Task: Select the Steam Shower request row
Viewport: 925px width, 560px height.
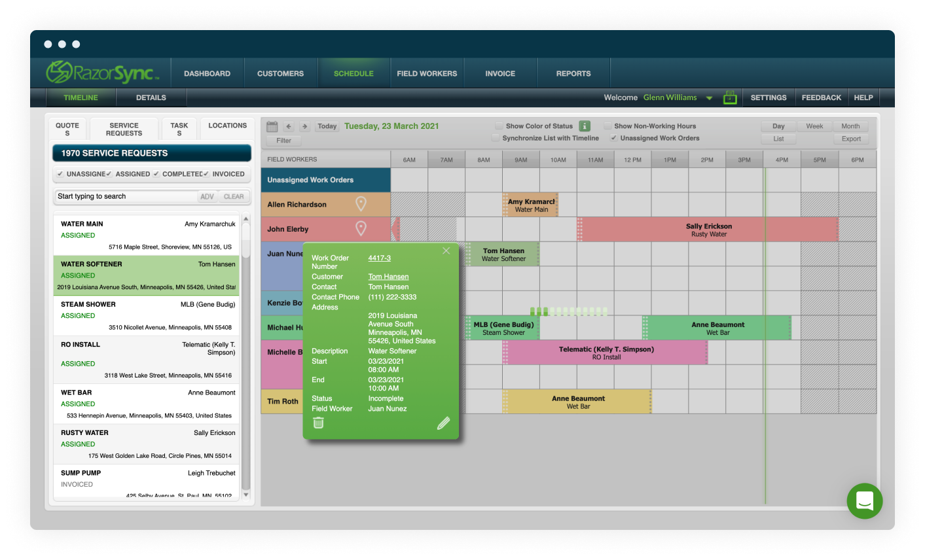Action: 146,315
